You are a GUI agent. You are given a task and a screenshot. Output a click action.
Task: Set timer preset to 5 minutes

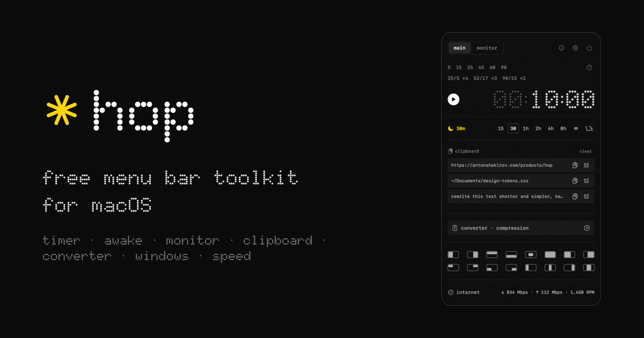point(449,68)
